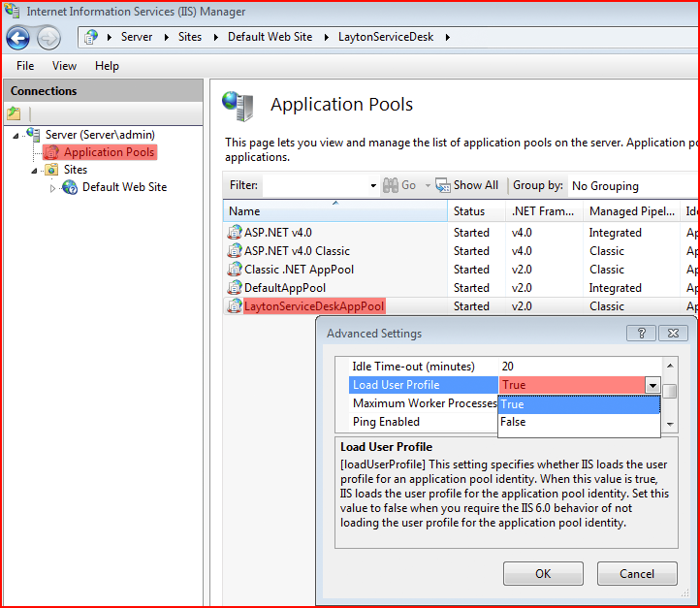Click the greyed Forward navigation arrow
This screenshot has height=608, width=700.
coord(48,38)
